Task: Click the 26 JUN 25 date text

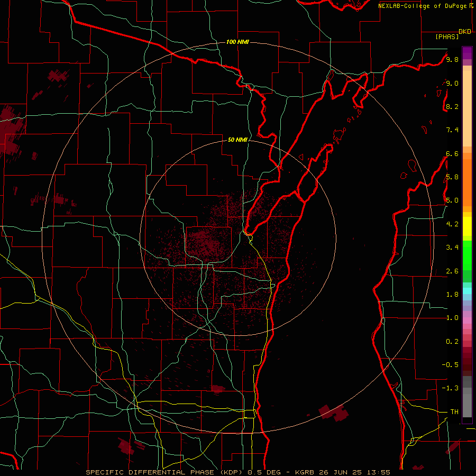Action: coord(341,472)
